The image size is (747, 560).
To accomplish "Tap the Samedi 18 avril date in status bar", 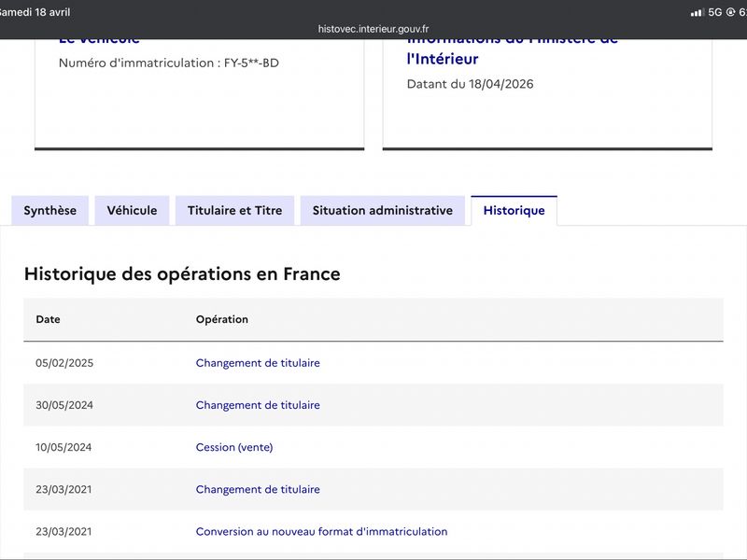I will [x=35, y=12].
